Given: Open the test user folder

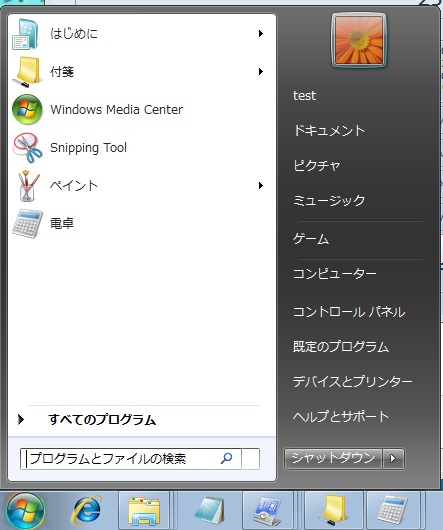Looking at the screenshot, I should click(x=304, y=96).
